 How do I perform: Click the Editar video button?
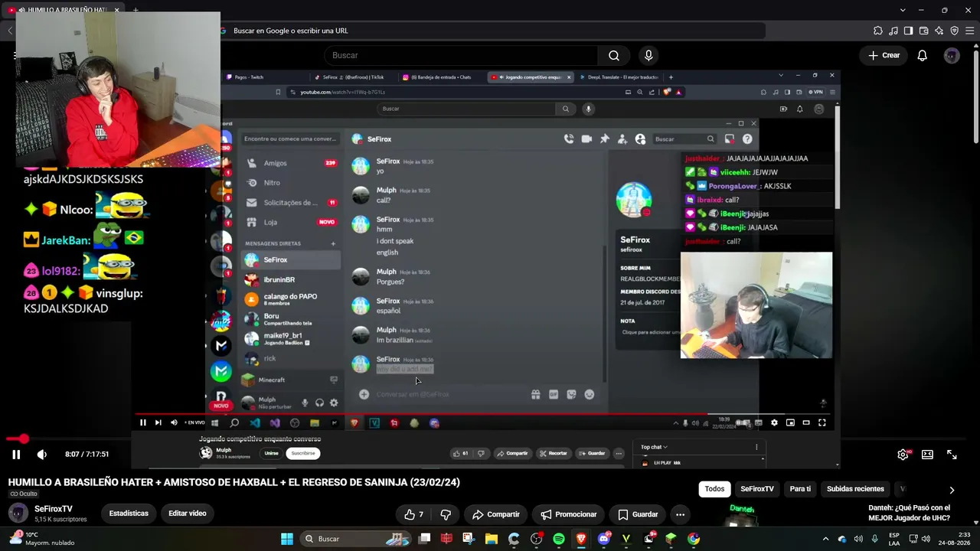click(188, 514)
